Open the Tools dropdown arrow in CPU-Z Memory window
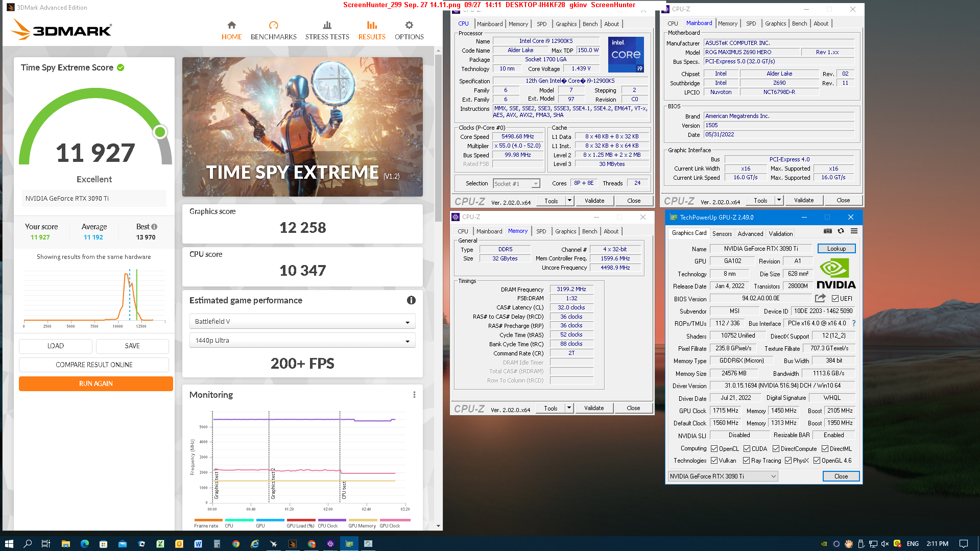This screenshot has width=980, height=551. 569,408
